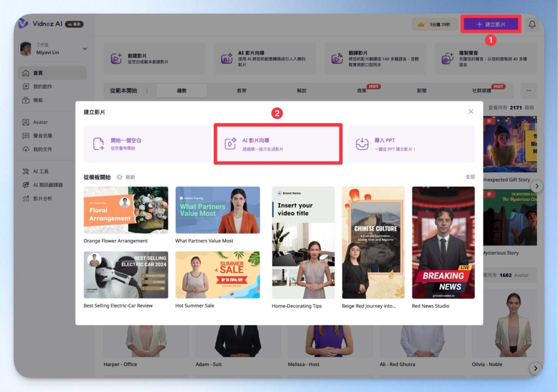Click the Adam - Suit avatar label
Viewport: 558px width, 392px height.
(x=209, y=364)
